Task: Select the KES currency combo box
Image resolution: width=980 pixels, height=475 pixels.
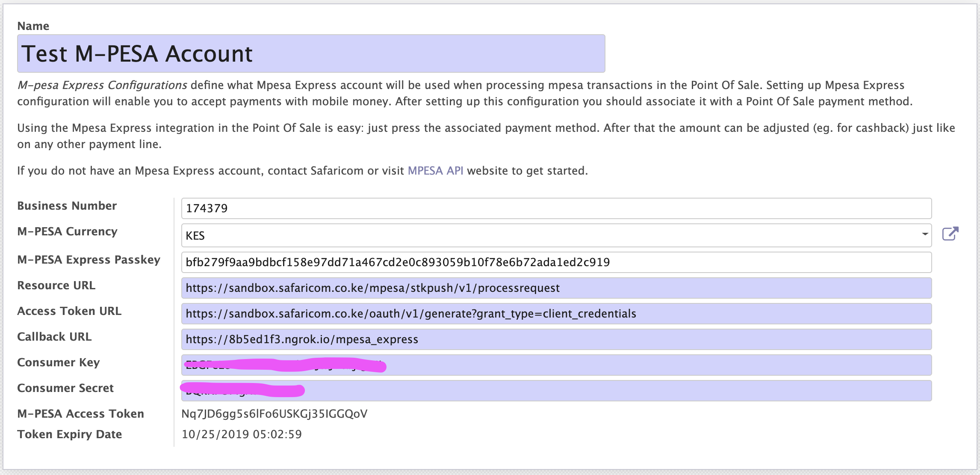Action: coord(556,235)
